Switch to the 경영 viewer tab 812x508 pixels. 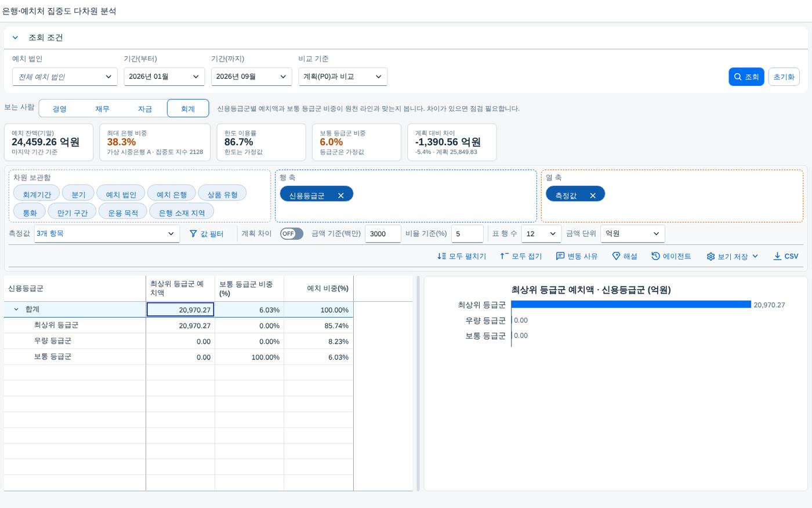pyautogui.click(x=60, y=109)
